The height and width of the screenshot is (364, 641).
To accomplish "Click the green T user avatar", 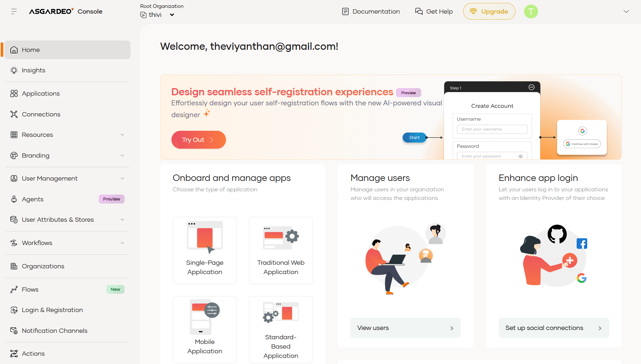I will (531, 11).
